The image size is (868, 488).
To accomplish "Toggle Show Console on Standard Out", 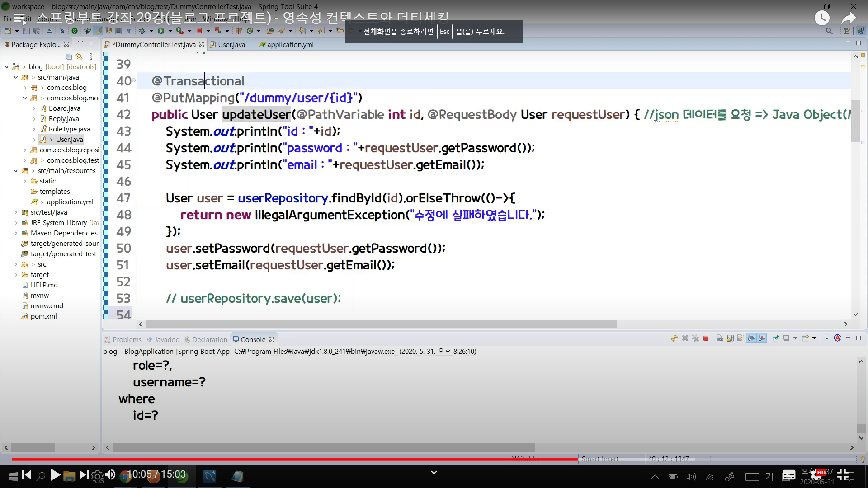I will coord(751,338).
